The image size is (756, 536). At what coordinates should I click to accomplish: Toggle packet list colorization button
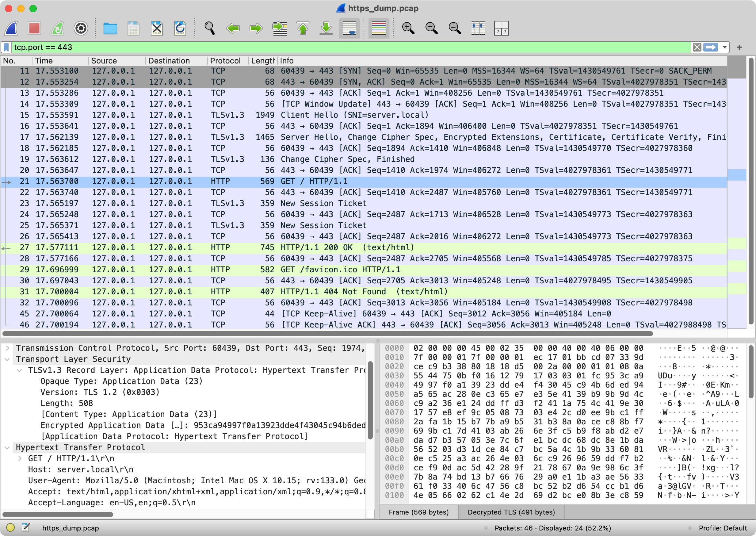(x=379, y=28)
